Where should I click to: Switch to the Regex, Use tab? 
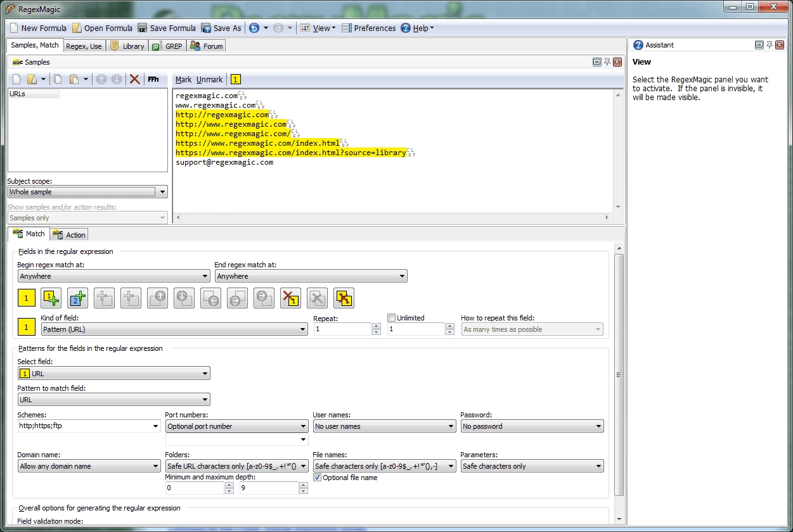point(84,46)
